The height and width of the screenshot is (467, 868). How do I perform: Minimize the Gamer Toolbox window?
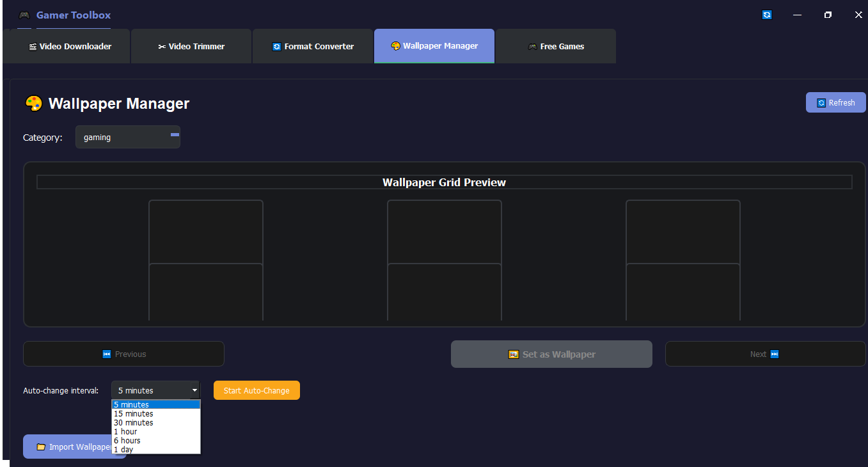coord(797,15)
